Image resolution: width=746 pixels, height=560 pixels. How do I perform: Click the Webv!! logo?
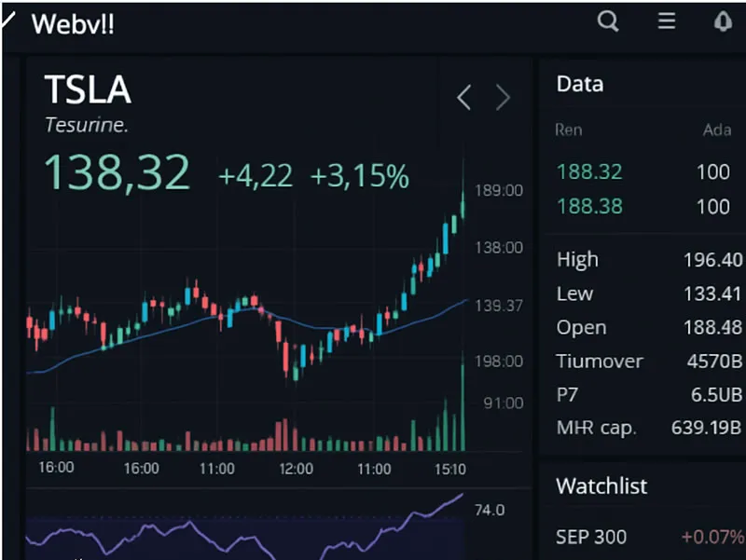[x=73, y=24]
